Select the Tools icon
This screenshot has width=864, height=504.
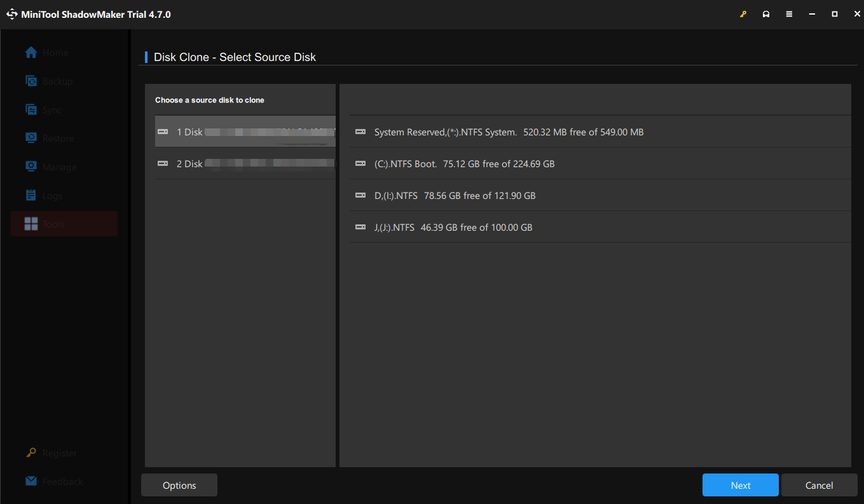pyautogui.click(x=31, y=224)
